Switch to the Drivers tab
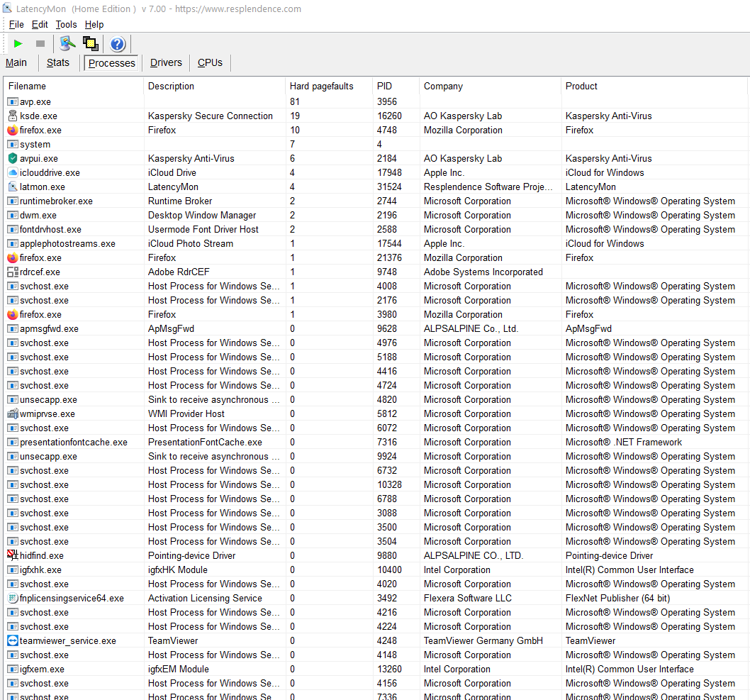 click(166, 62)
